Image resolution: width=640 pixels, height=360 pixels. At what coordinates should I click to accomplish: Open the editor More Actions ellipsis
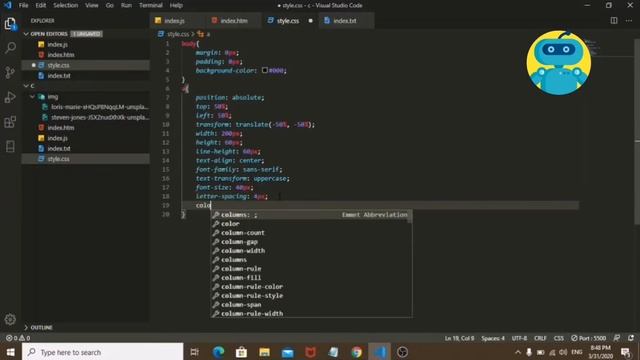629,20
